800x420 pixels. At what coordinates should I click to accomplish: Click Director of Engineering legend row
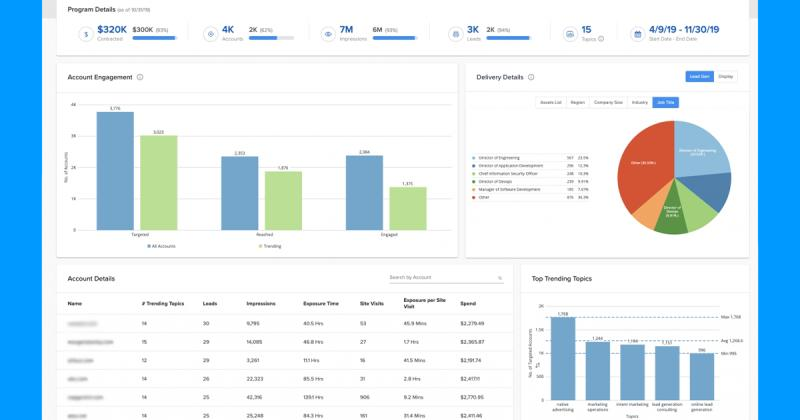[530, 158]
